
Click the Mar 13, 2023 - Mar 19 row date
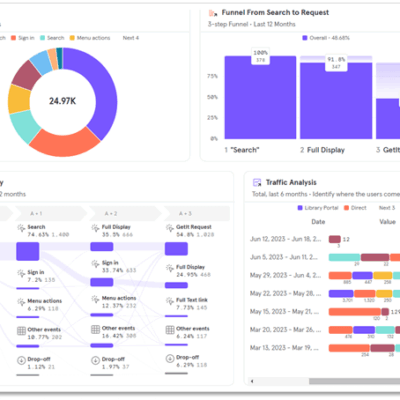(284, 348)
